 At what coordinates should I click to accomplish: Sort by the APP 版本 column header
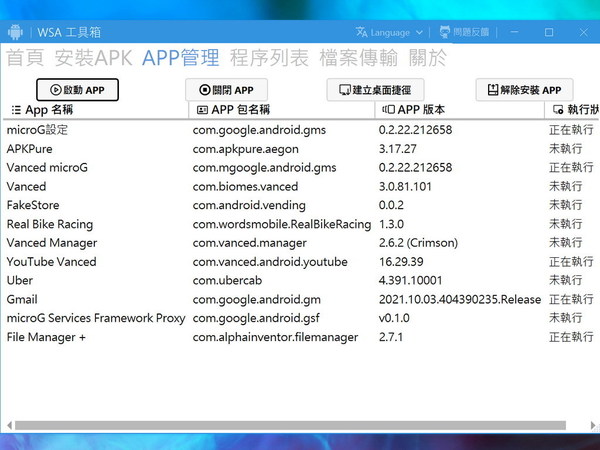click(x=459, y=110)
